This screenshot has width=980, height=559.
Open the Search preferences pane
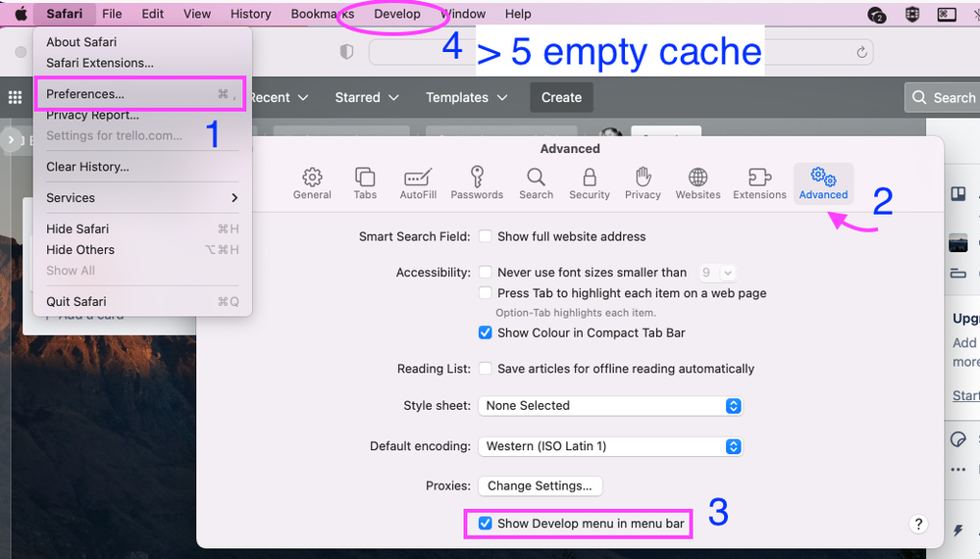click(537, 183)
